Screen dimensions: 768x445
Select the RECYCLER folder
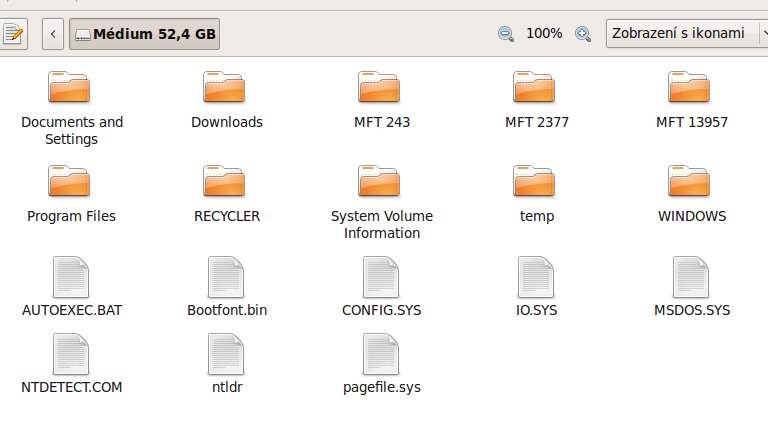[226, 183]
